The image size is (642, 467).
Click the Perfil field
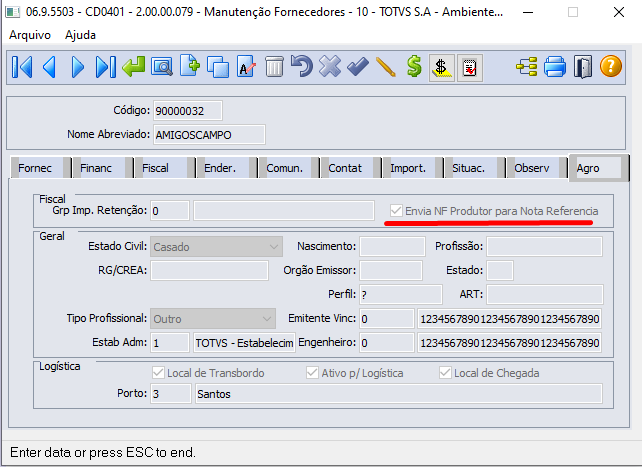click(x=401, y=295)
